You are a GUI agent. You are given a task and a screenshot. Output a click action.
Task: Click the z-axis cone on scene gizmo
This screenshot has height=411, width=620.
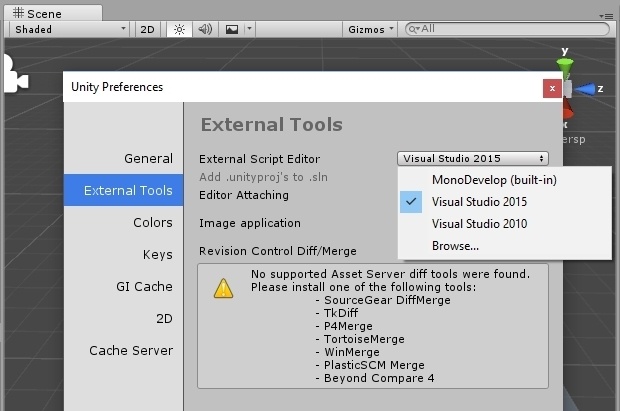(585, 89)
